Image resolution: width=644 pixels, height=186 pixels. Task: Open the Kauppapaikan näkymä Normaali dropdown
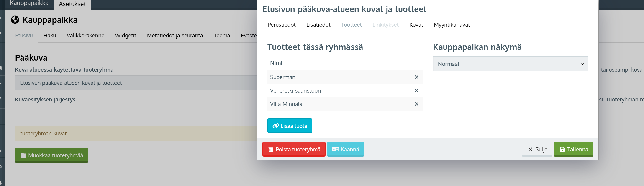[510, 64]
